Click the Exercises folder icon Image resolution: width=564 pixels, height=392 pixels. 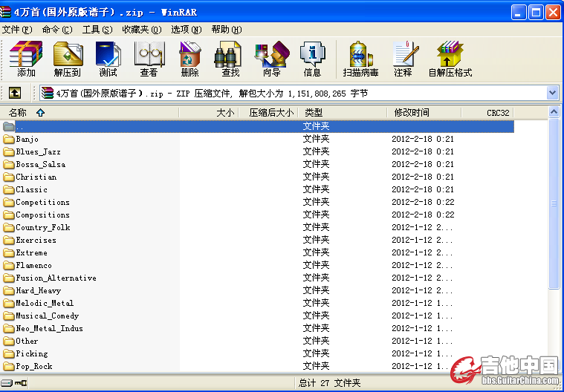pyautogui.click(x=9, y=240)
